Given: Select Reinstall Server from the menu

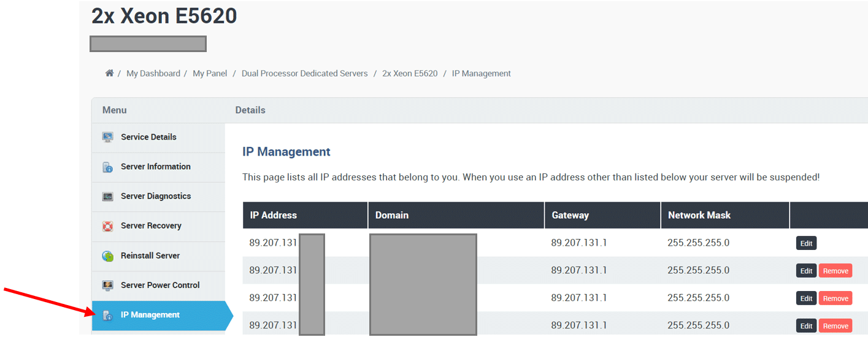Looking at the screenshot, I should (150, 256).
